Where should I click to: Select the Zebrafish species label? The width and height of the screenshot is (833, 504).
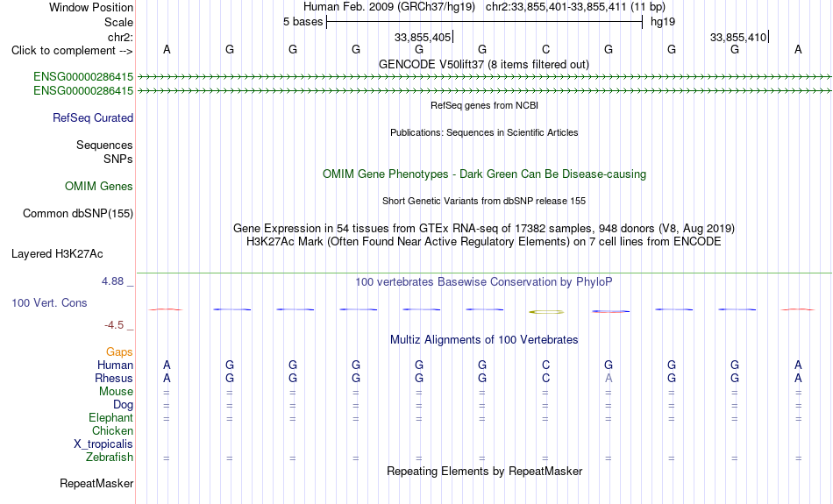point(110,457)
